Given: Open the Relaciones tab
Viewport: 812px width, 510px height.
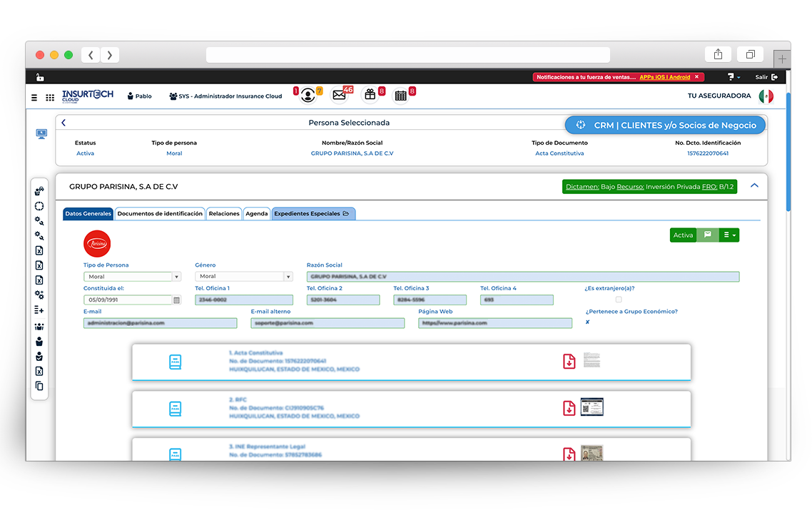Looking at the screenshot, I should [224, 213].
